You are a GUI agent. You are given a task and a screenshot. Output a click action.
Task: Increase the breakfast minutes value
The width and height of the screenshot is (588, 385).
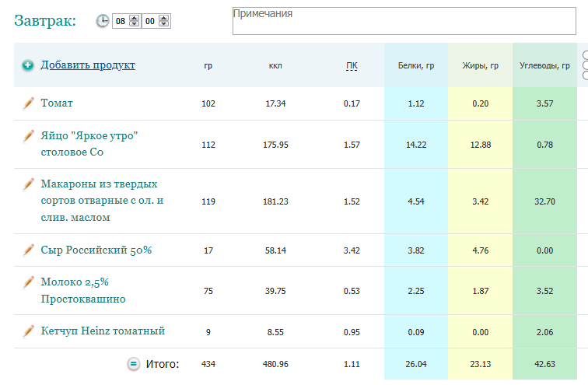click(x=163, y=18)
